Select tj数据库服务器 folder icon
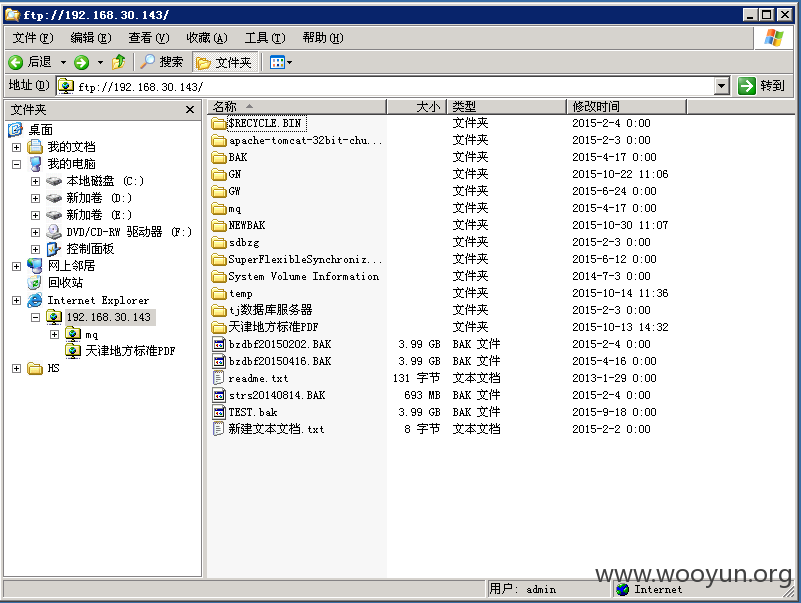Screen dimensions: 801x603 pos(219,310)
